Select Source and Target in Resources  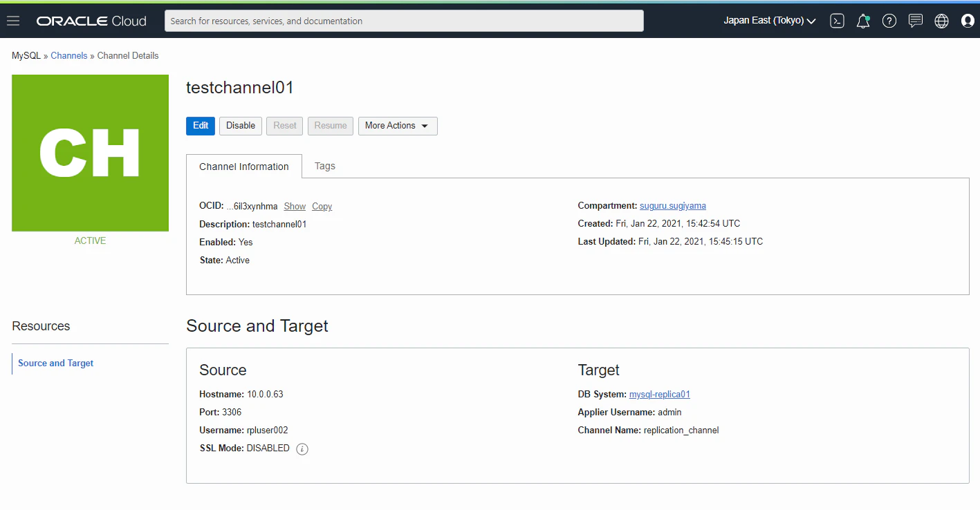pos(56,363)
